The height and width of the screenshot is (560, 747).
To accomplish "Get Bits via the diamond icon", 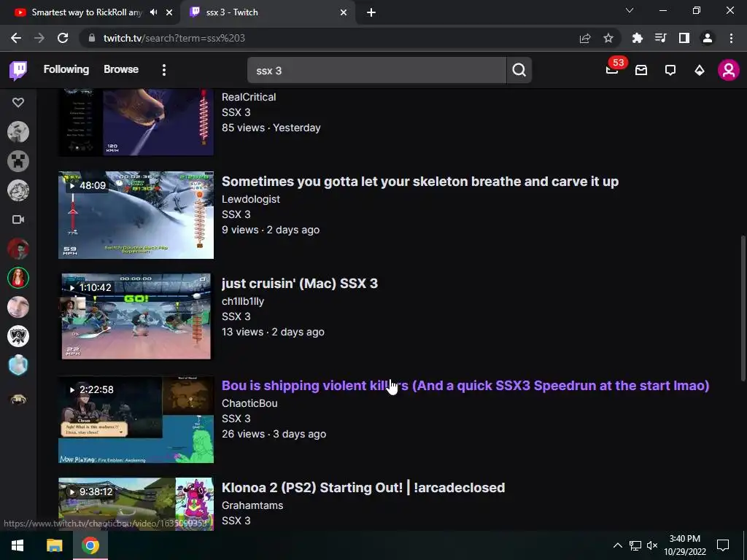I will 700,71.
